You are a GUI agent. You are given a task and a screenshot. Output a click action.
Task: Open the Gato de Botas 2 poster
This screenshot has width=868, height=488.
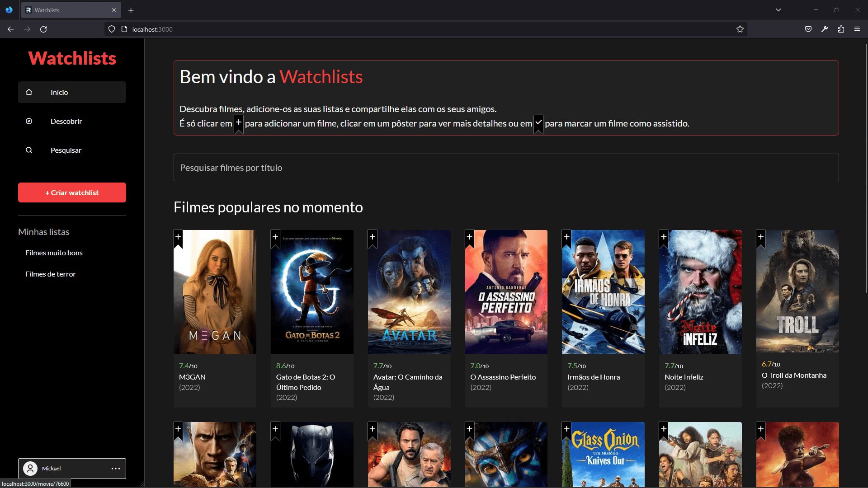point(312,292)
